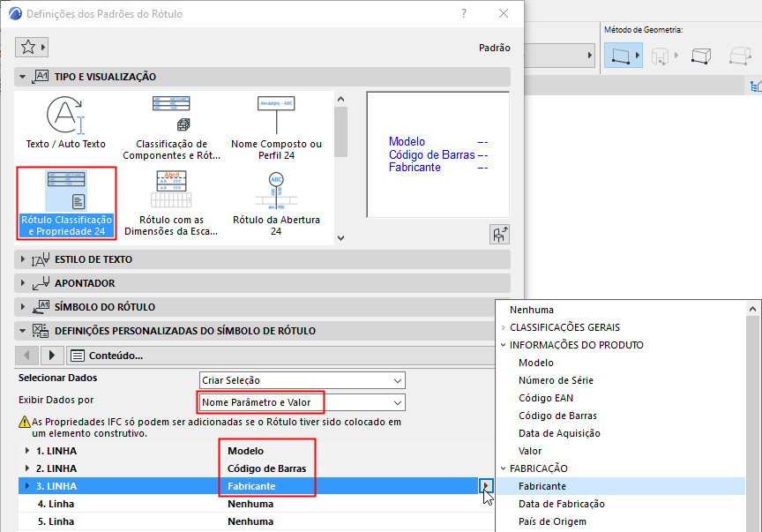This screenshot has height=532, width=762.
Task: Choose Nenhuma in the property menu
Action: click(532, 310)
